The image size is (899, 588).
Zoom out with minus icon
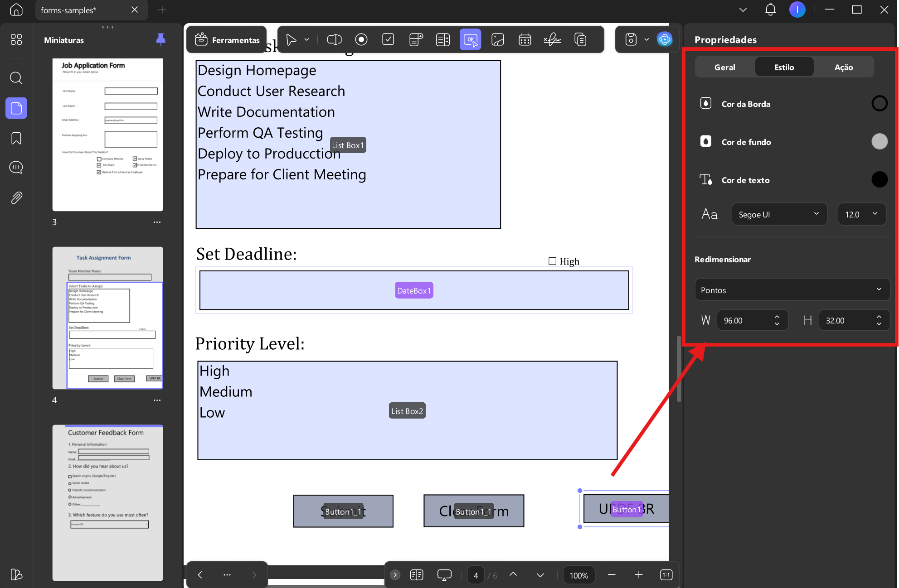(612, 575)
